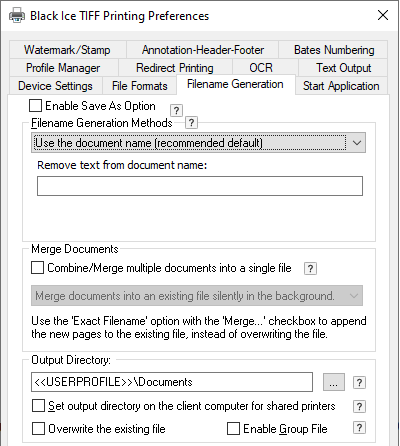Click help icon beside Enable Save As Option
400x446 pixels.
click(x=176, y=110)
